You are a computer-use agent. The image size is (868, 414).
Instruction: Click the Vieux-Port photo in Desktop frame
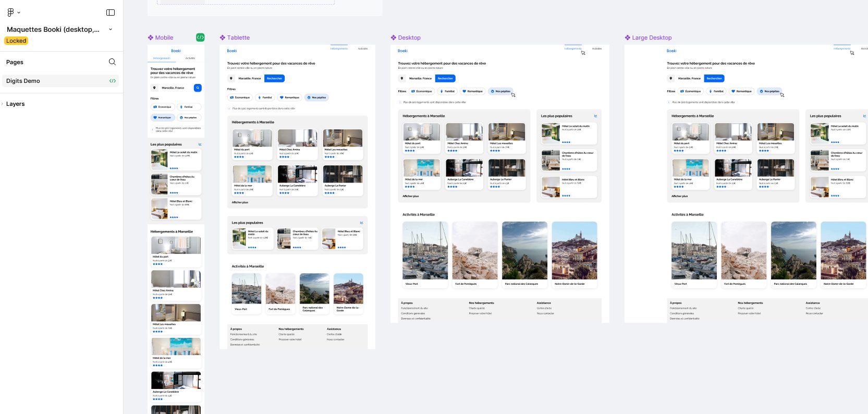point(425,251)
